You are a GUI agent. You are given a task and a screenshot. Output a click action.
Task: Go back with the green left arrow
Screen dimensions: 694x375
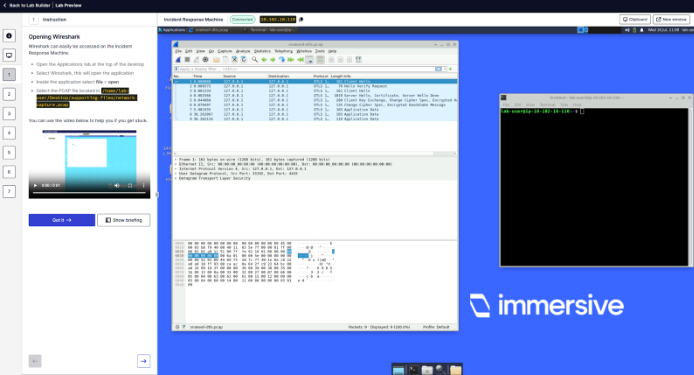(x=264, y=60)
